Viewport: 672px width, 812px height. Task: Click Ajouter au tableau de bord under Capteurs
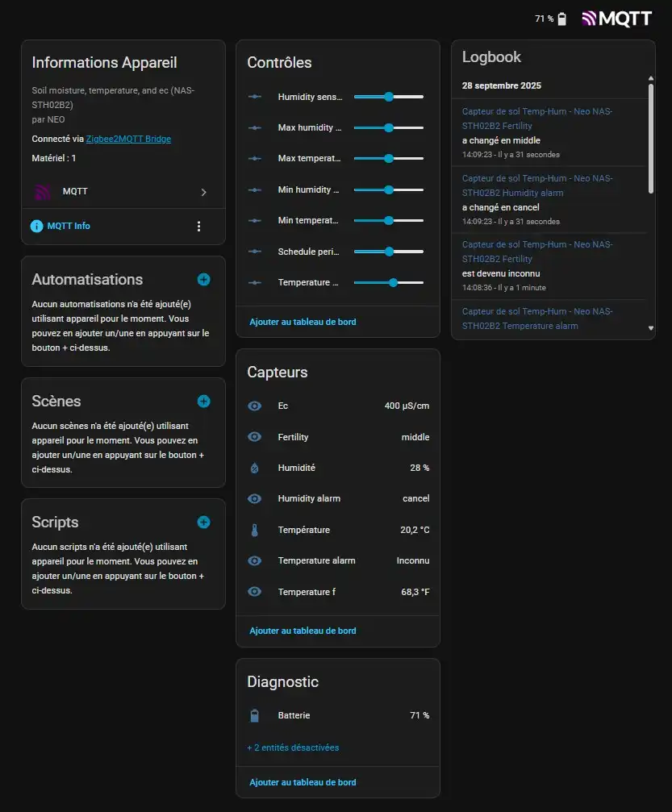[303, 631]
